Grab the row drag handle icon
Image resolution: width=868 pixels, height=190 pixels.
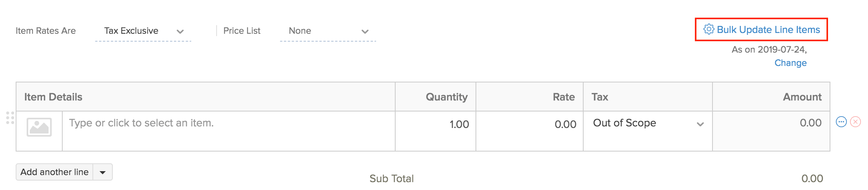click(10, 118)
